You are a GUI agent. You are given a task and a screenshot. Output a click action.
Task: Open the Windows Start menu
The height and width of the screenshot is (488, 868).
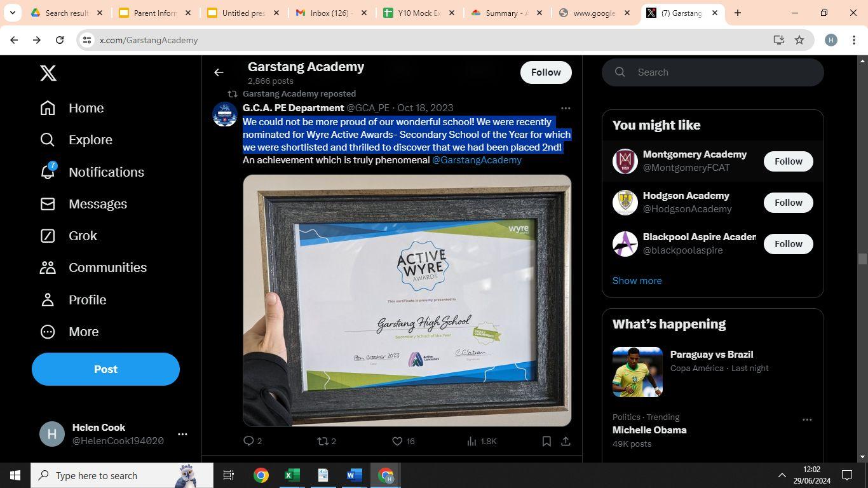(x=15, y=475)
